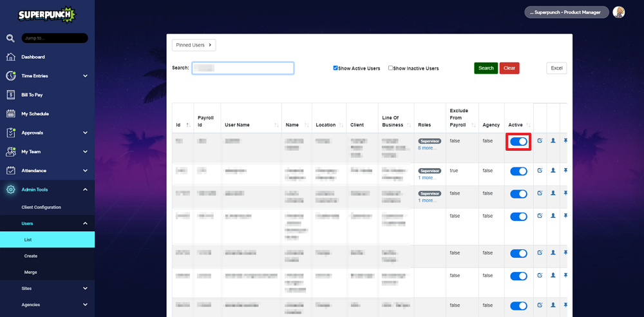The width and height of the screenshot is (644, 317).
Task: Sort by Active column arrows
Action: click(x=529, y=125)
